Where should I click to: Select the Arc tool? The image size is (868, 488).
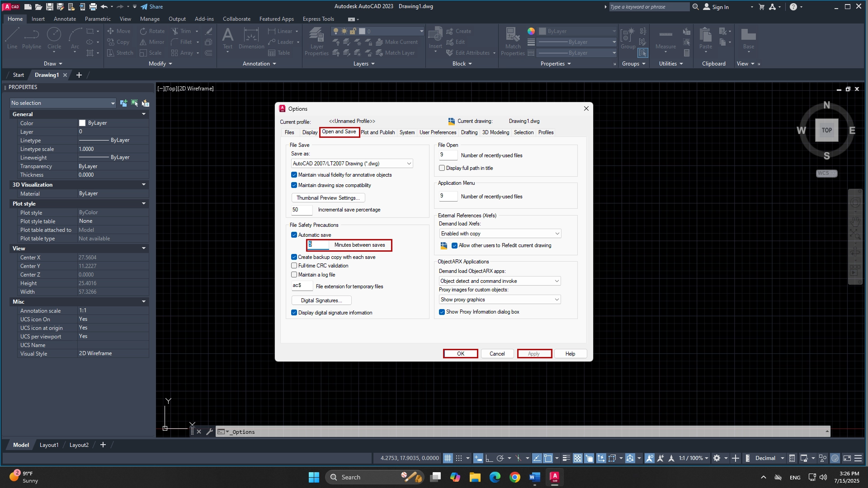[x=75, y=38]
